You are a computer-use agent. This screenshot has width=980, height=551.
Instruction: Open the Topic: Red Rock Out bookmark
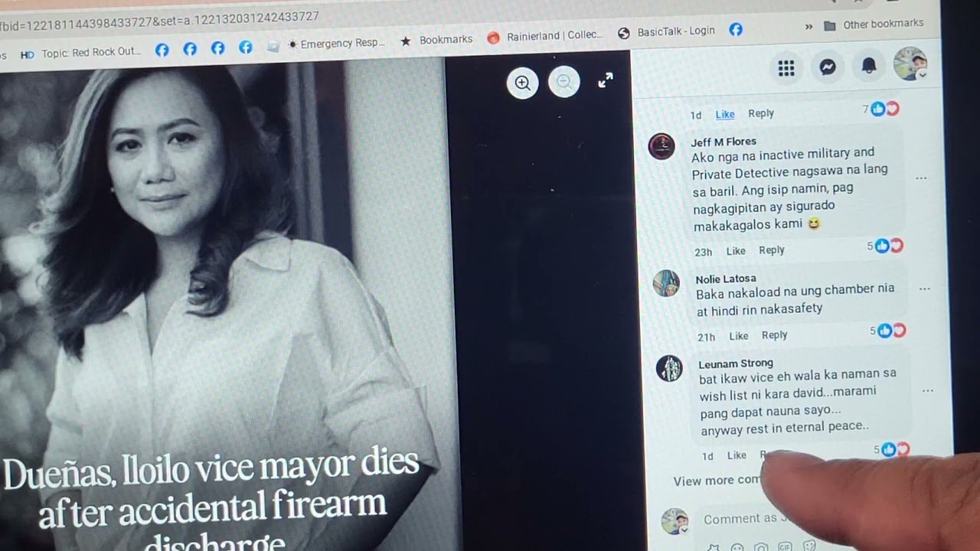[x=82, y=53]
